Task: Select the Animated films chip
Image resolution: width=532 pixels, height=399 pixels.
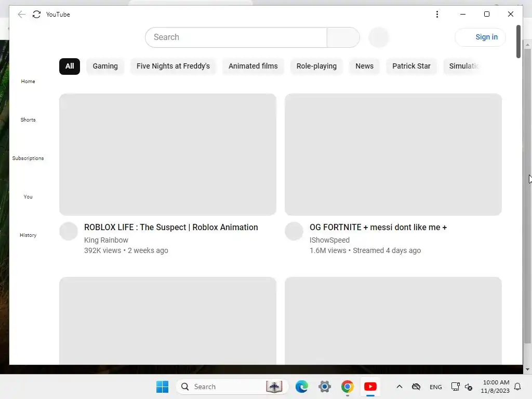Action: click(253, 66)
